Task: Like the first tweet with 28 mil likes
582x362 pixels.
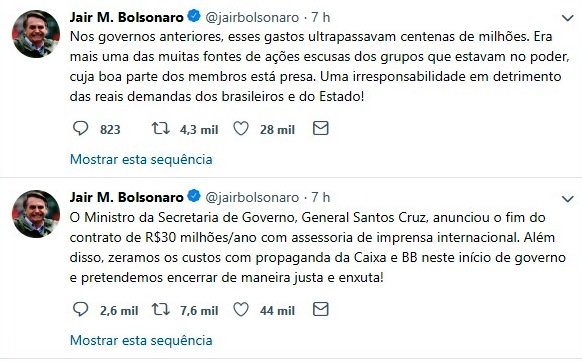Action: click(x=241, y=129)
